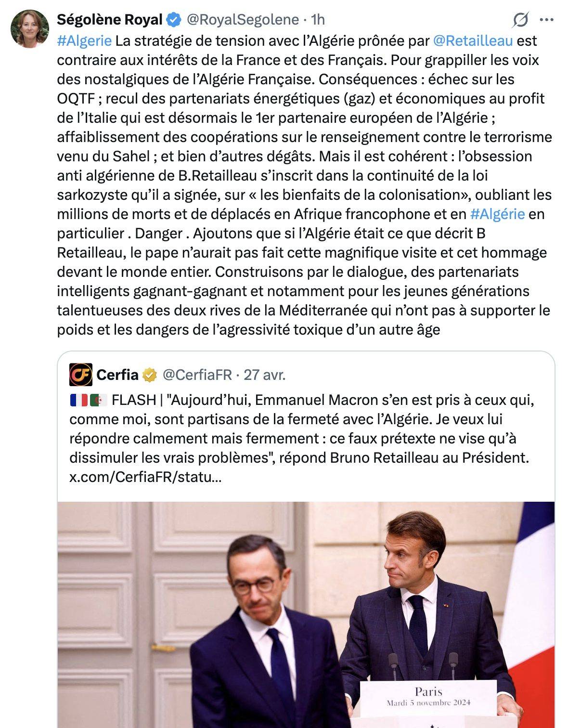The width and height of the screenshot is (568, 728).
Task: Open Ségolène Royal's profile picture
Action: pyautogui.click(x=30, y=29)
